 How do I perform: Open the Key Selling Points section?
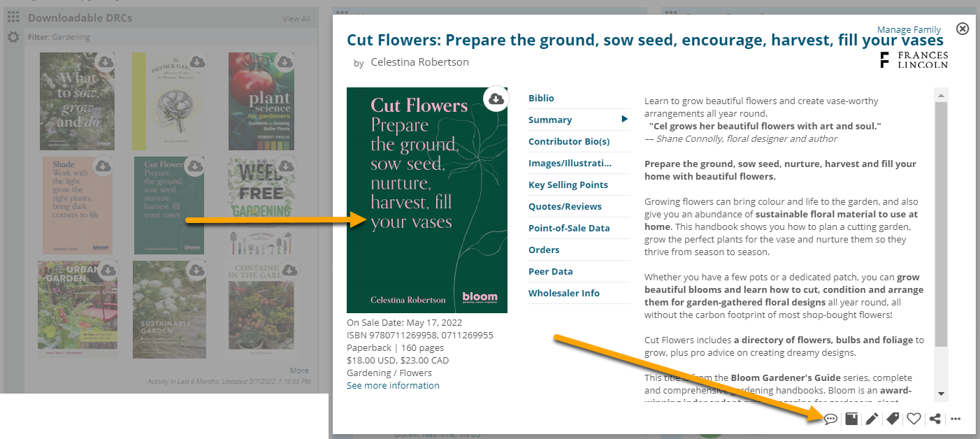[x=568, y=185]
